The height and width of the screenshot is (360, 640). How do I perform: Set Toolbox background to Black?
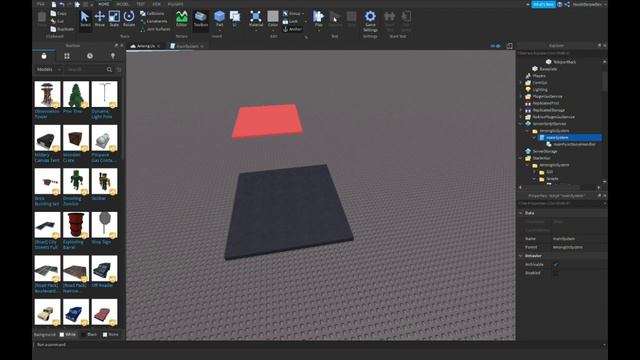[x=89, y=334]
